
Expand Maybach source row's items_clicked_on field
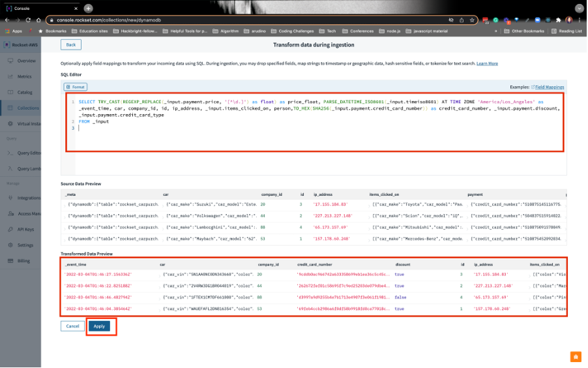click(370, 239)
